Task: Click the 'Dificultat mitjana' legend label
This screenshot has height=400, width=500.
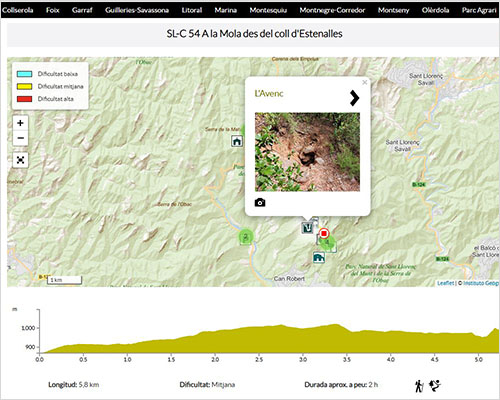Action: click(60, 87)
